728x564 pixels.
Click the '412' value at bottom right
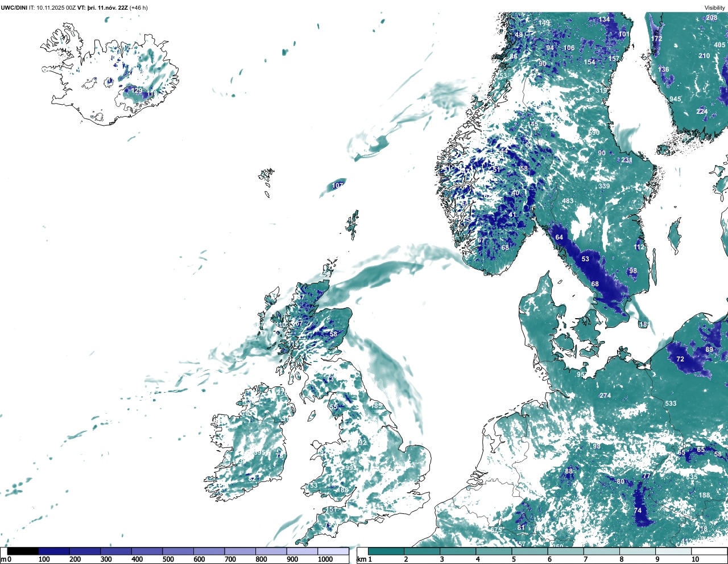[686, 541]
